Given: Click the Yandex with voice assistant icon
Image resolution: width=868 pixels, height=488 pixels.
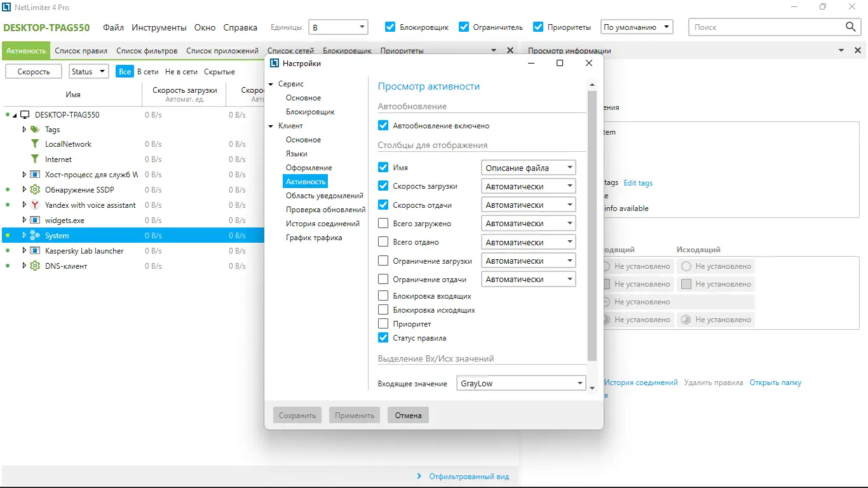Looking at the screenshot, I should [x=35, y=205].
